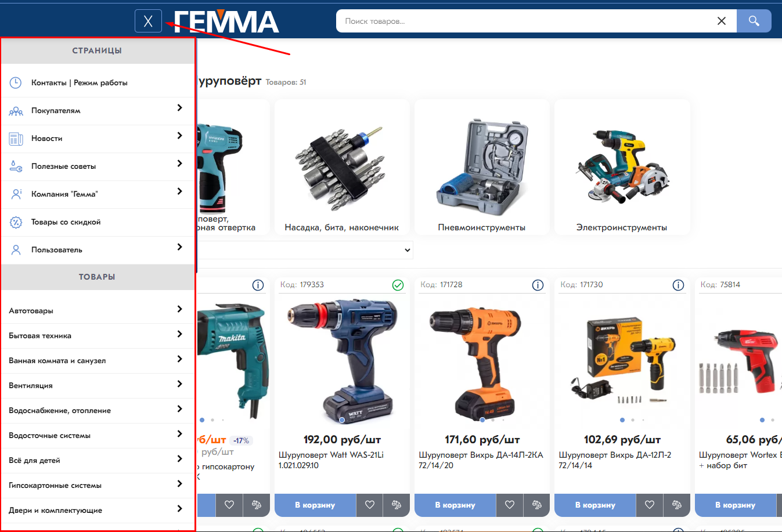Click into the Поиск товаров search field
782x532 pixels.
(522, 21)
